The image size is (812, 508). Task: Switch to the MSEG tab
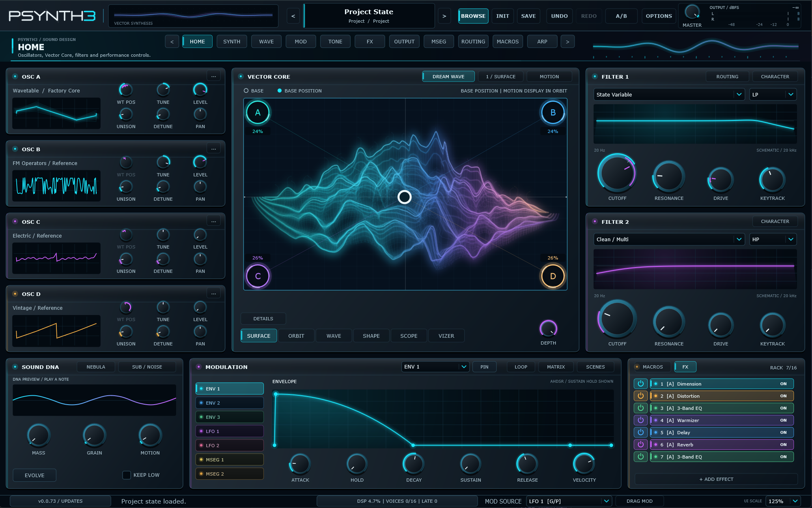point(439,41)
